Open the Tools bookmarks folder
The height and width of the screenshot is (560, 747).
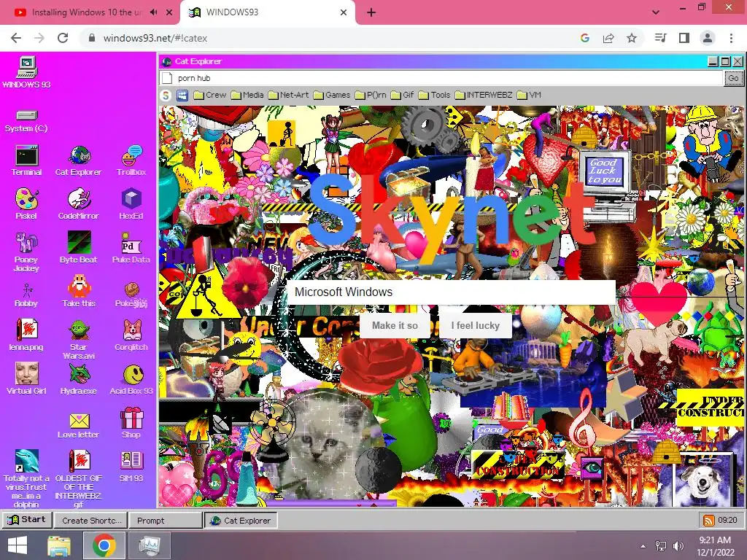pos(435,96)
